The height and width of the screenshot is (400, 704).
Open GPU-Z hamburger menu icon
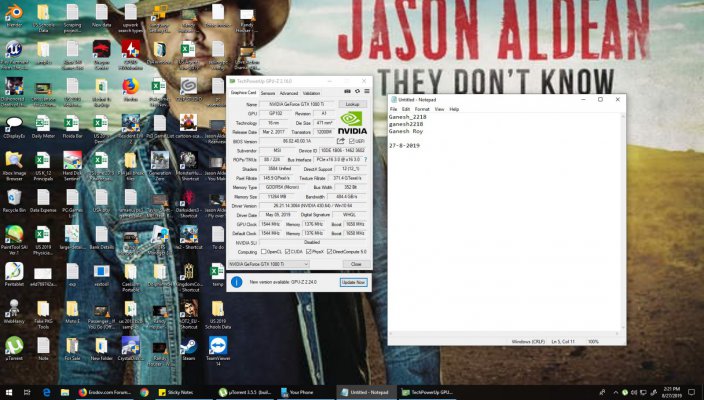pyautogui.click(x=367, y=92)
